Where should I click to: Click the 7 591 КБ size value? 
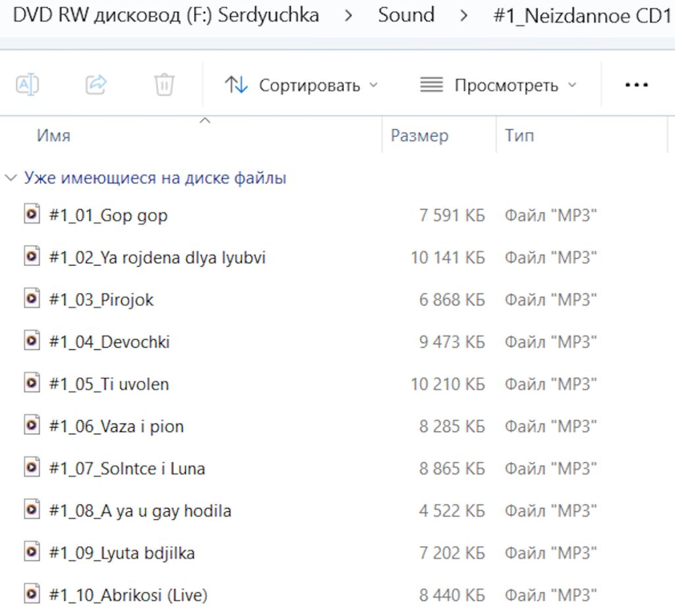pos(452,215)
